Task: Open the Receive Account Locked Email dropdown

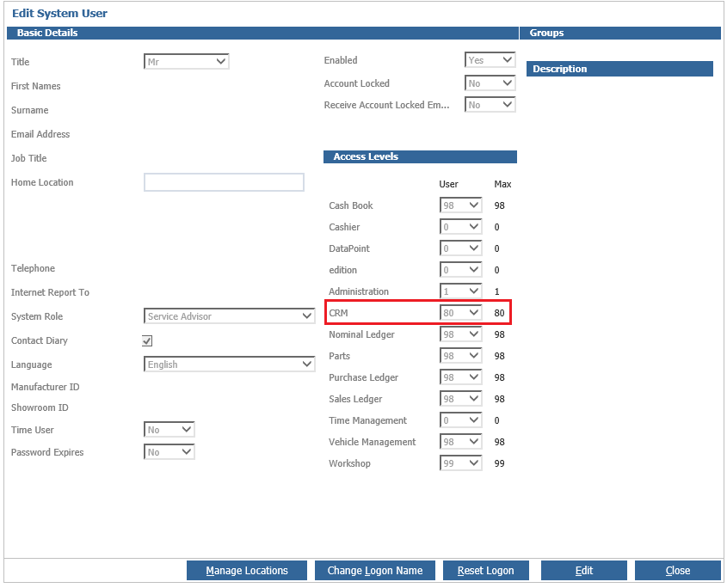Action: 490,105
